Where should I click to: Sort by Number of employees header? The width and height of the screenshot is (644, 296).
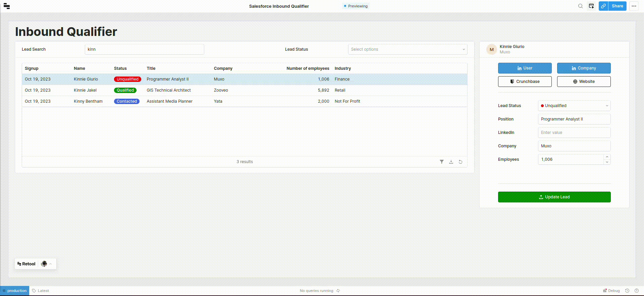(308, 68)
